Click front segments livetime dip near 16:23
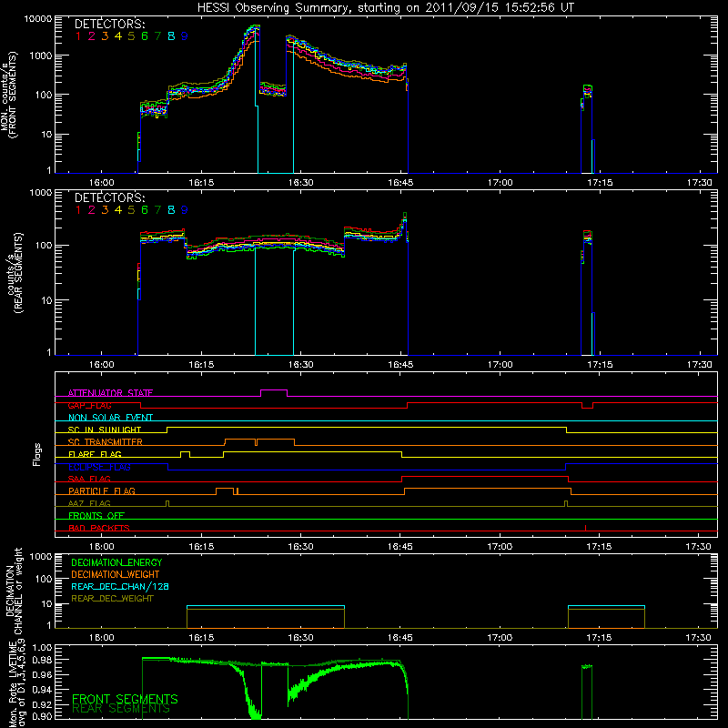Viewport: 728px width, 728px height. (x=255, y=714)
